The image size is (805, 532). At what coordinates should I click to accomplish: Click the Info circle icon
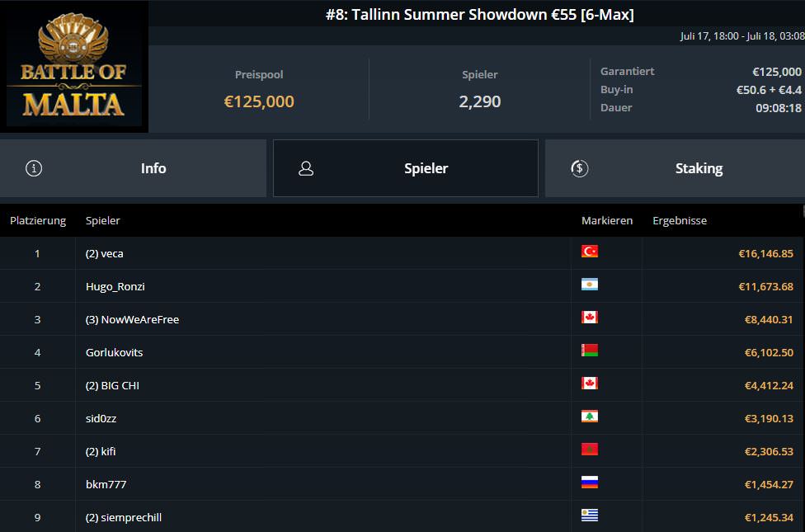pos(34,168)
